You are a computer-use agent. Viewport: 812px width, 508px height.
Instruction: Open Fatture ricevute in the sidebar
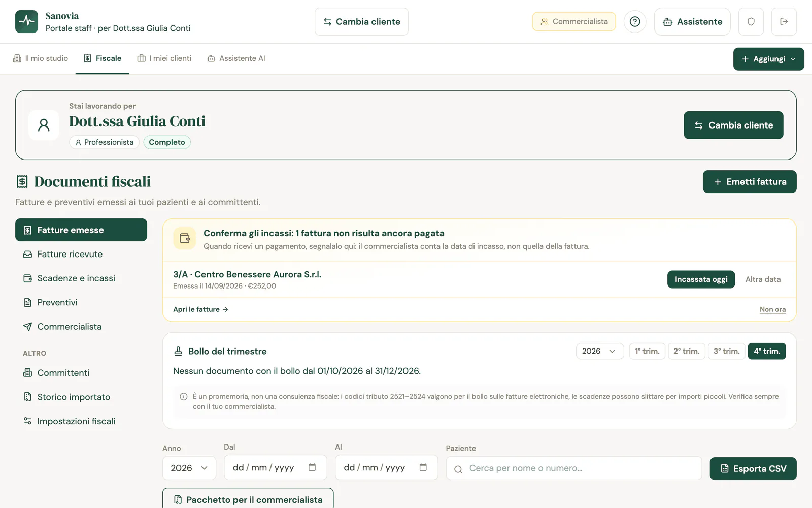81,254
